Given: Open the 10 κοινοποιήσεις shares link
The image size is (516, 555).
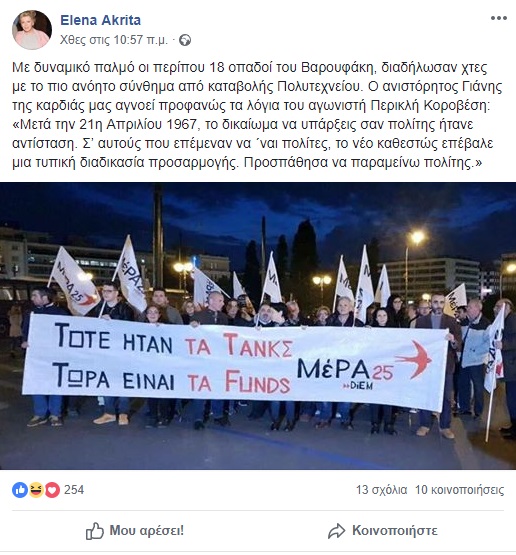Looking at the screenshot, I should click(459, 490).
